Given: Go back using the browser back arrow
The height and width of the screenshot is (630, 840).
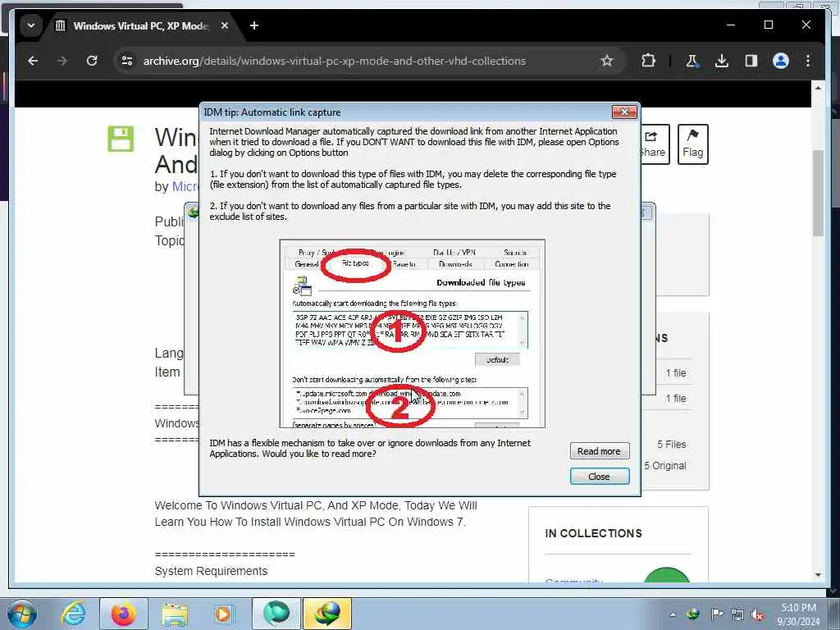Looking at the screenshot, I should [33, 61].
